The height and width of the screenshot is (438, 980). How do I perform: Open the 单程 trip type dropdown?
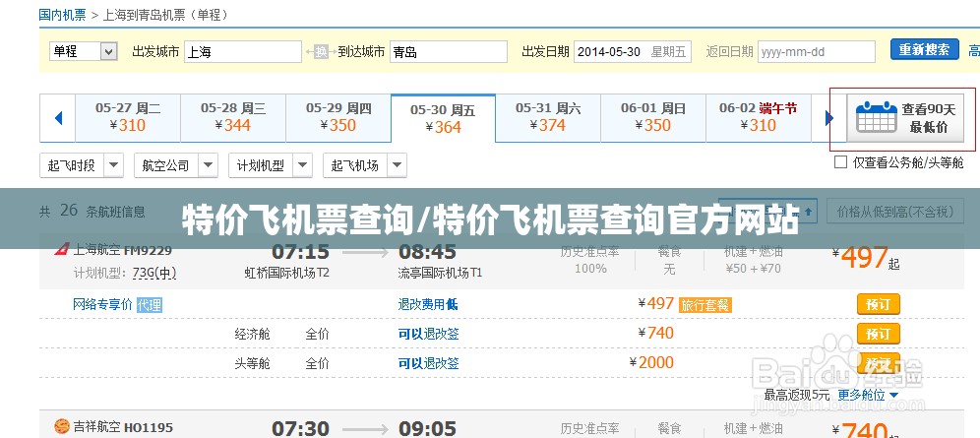[x=84, y=51]
